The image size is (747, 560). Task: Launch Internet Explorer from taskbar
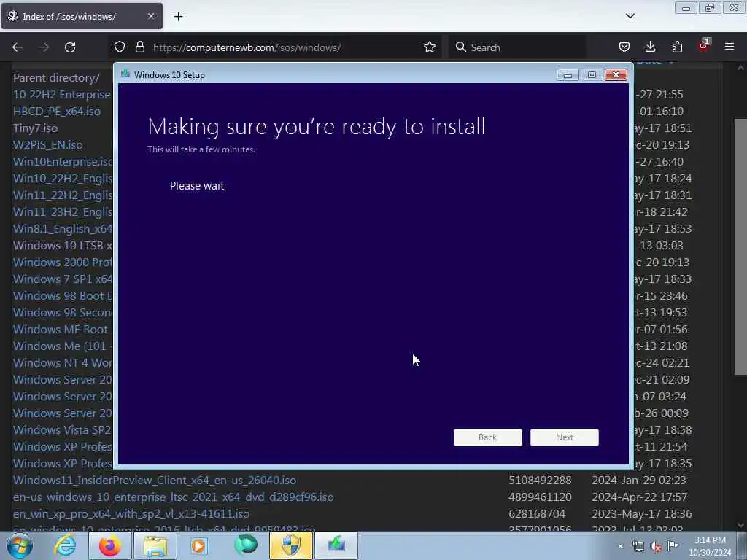tap(65, 545)
